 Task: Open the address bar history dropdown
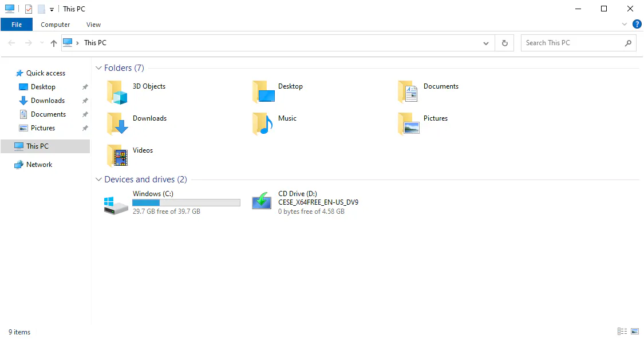pos(486,43)
